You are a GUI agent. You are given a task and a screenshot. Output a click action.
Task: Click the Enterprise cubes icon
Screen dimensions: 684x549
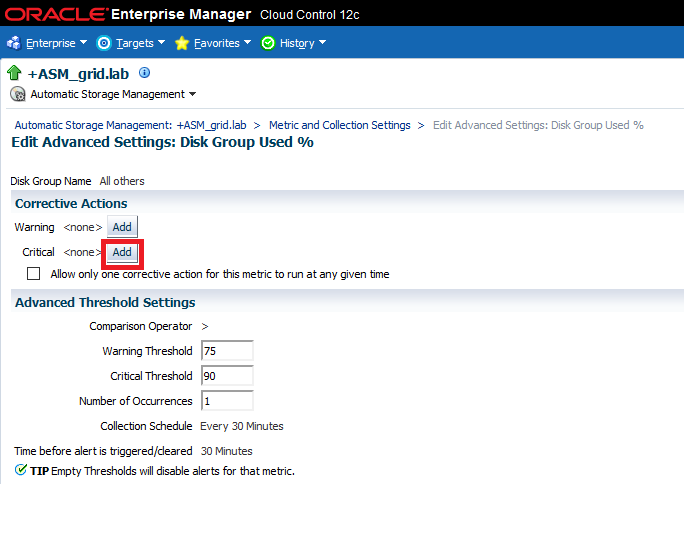click(x=14, y=43)
